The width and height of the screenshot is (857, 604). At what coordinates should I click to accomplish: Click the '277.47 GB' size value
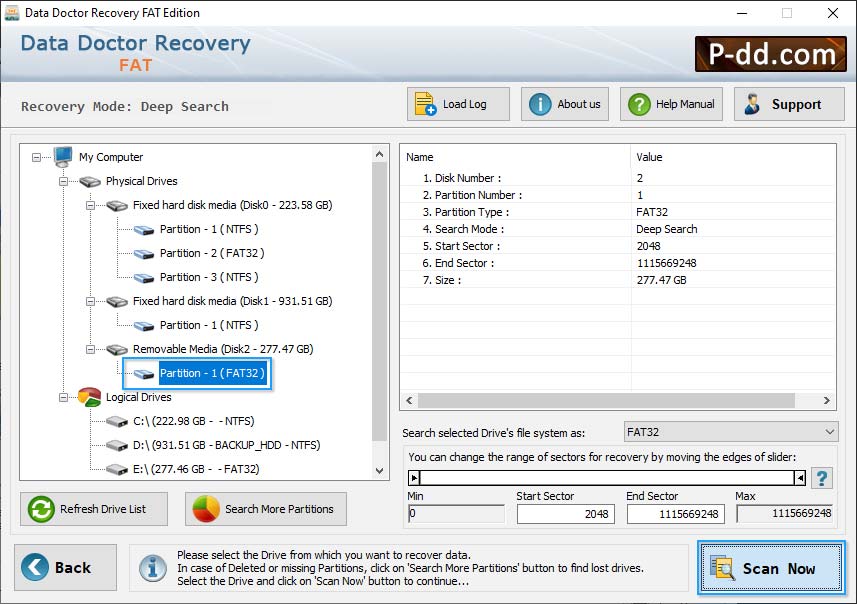click(661, 280)
